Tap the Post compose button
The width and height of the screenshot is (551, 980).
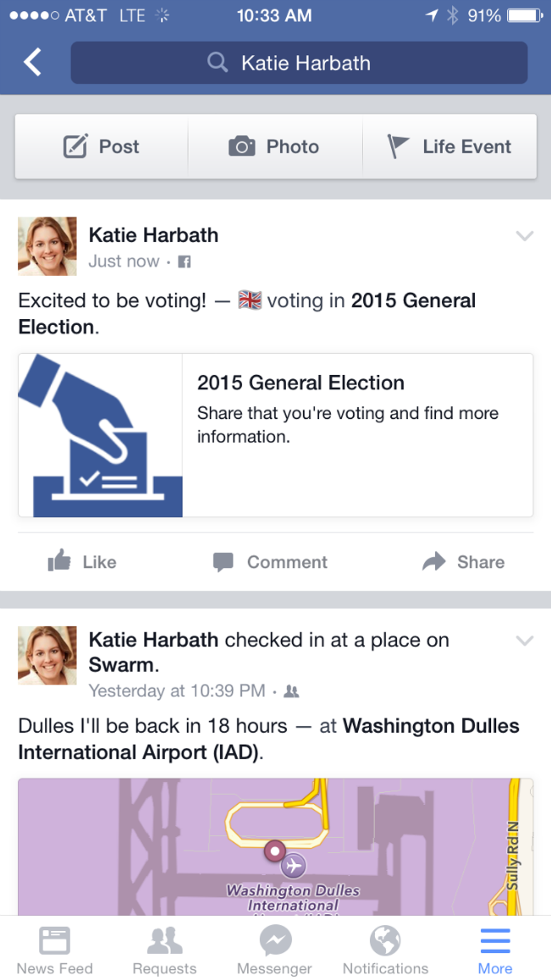tap(101, 147)
